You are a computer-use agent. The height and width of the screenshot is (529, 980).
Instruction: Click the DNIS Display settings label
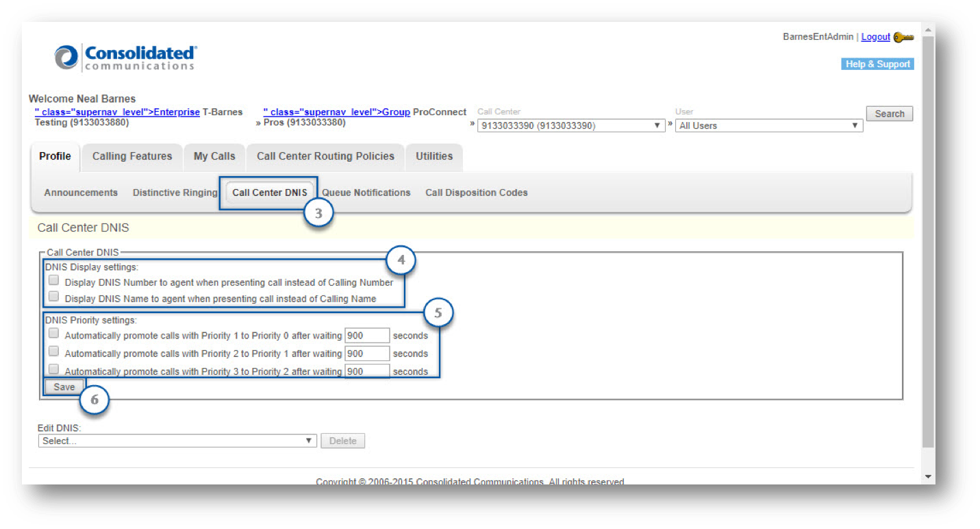tap(92, 267)
